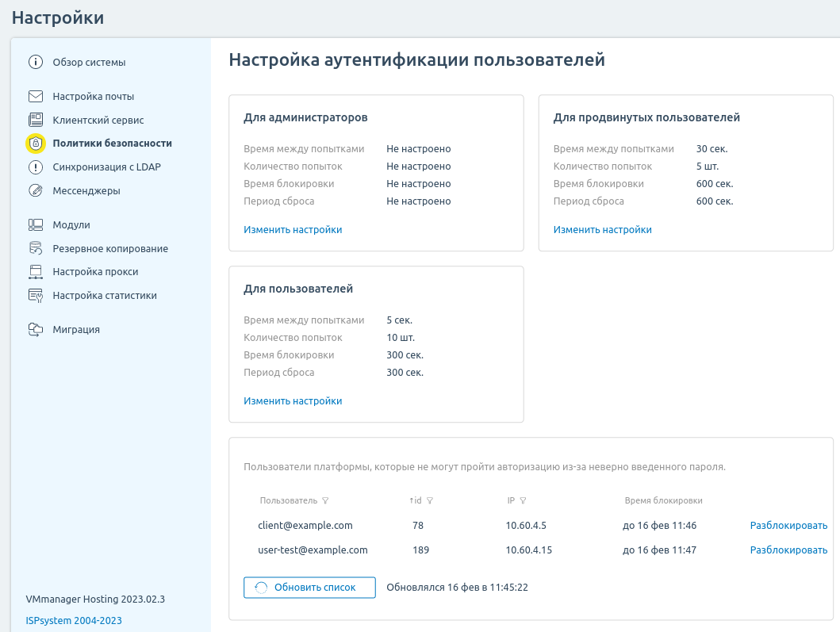Open Настройка прокси
Screen dimensions: 840x632
tap(95, 271)
